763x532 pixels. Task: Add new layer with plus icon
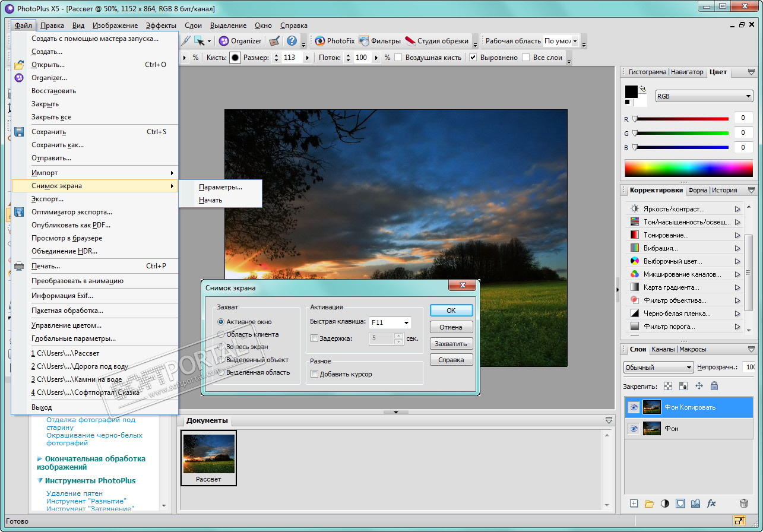[x=634, y=503]
